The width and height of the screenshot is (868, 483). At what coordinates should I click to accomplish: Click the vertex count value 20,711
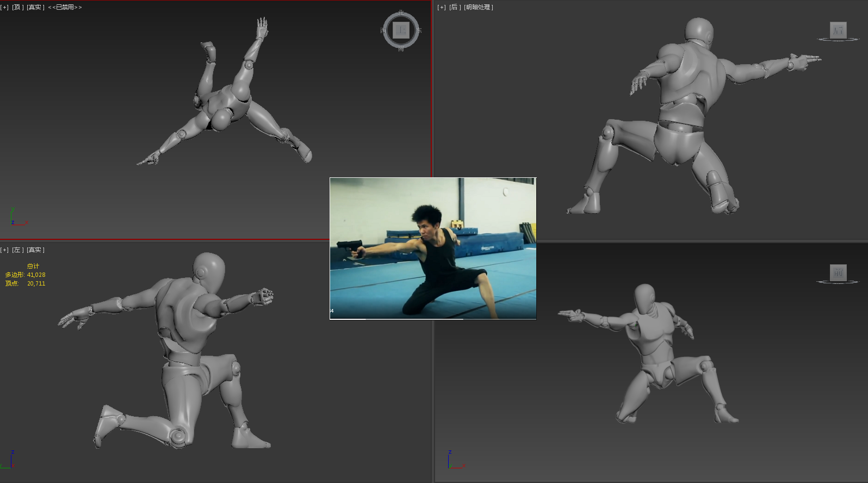pos(36,284)
